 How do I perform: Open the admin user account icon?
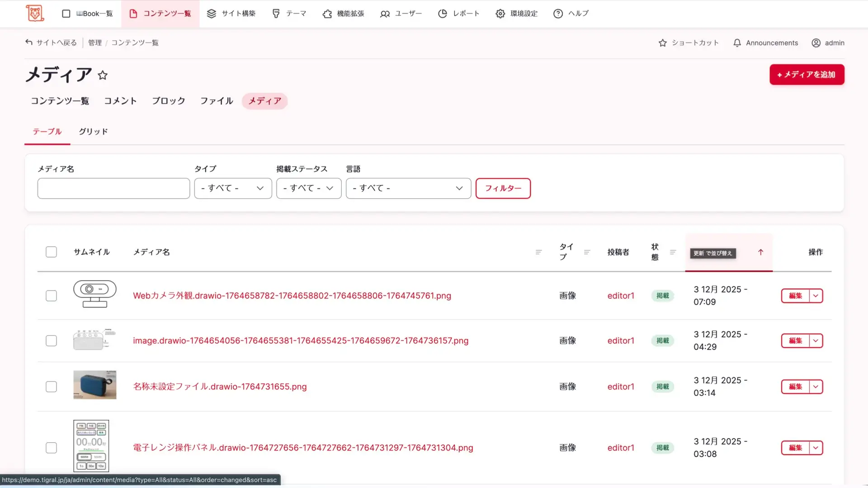click(816, 43)
